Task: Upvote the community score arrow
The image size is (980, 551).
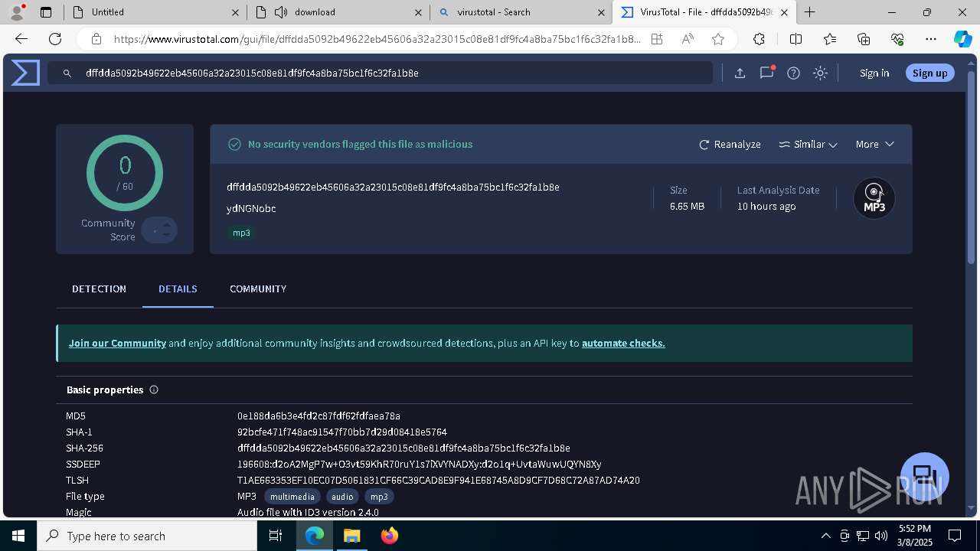Action: (x=166, y=225)
